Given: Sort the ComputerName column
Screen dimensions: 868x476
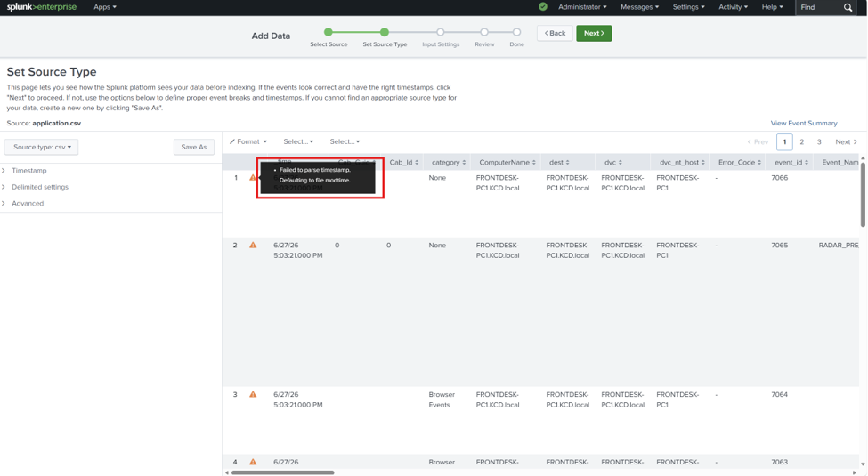Looking at the screenshot, I should 533,162.
